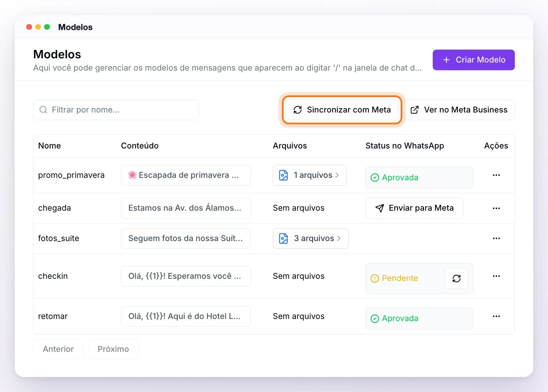This screenshot has height=392, width=548.
Task: Click the sync arrows icon beside Sincronizar
Action: pyautogui.click(x=298, y=110)
